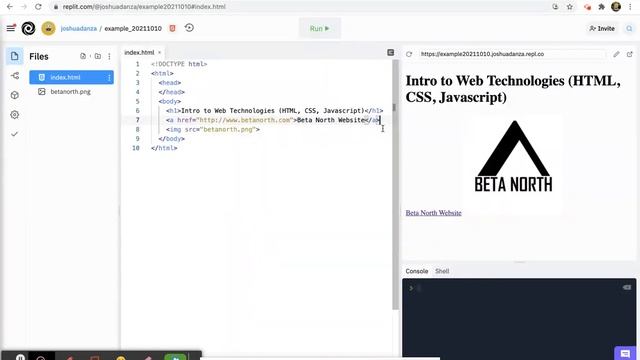Viewport: 640px width, 360px height.
Task: Switch to the Shell tab
Action: 442,271
